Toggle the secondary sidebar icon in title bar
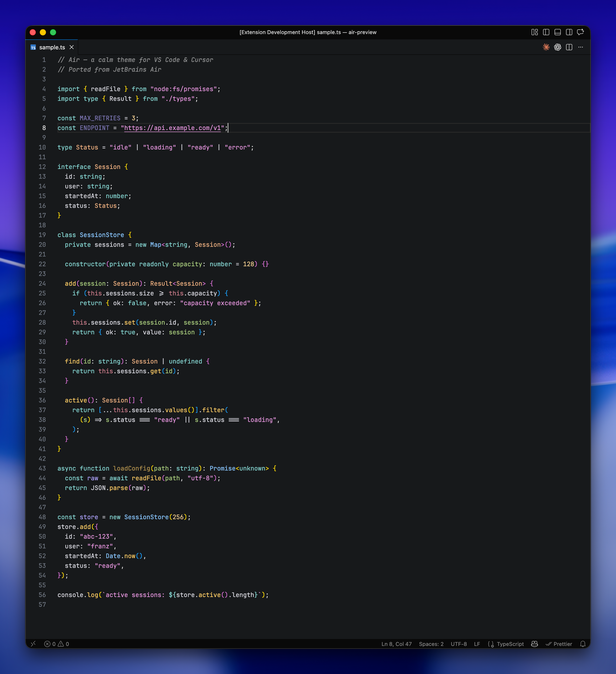 569,32
